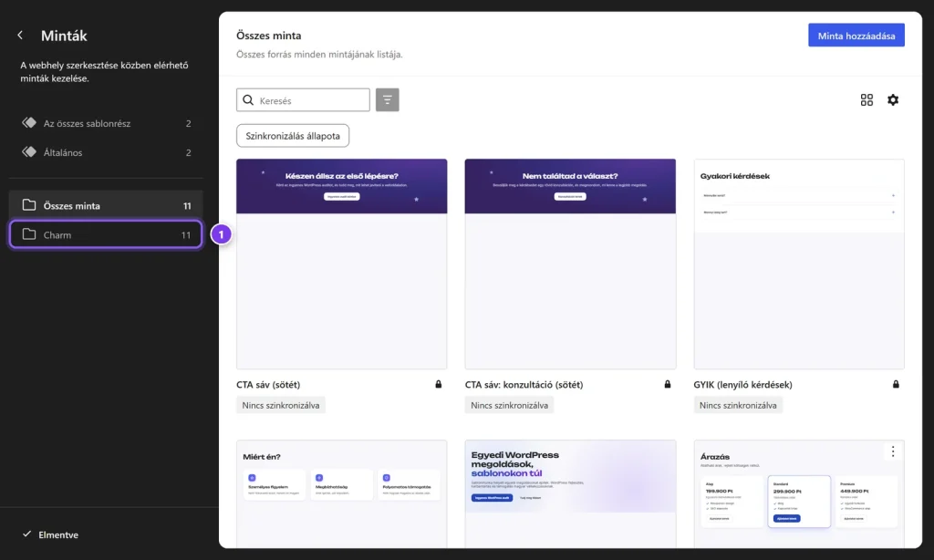
Task: Click the Elmentve saved status text
Action: [x=58, y=534]
